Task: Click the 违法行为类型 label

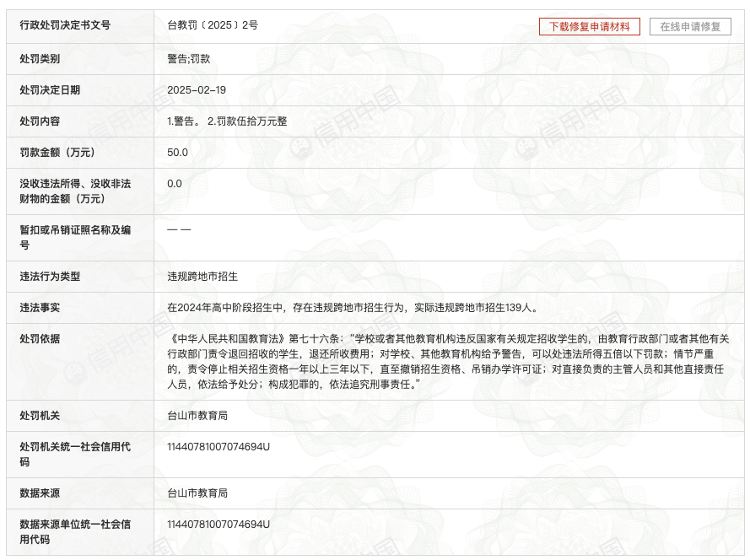Action: click(x=50, y=277)
